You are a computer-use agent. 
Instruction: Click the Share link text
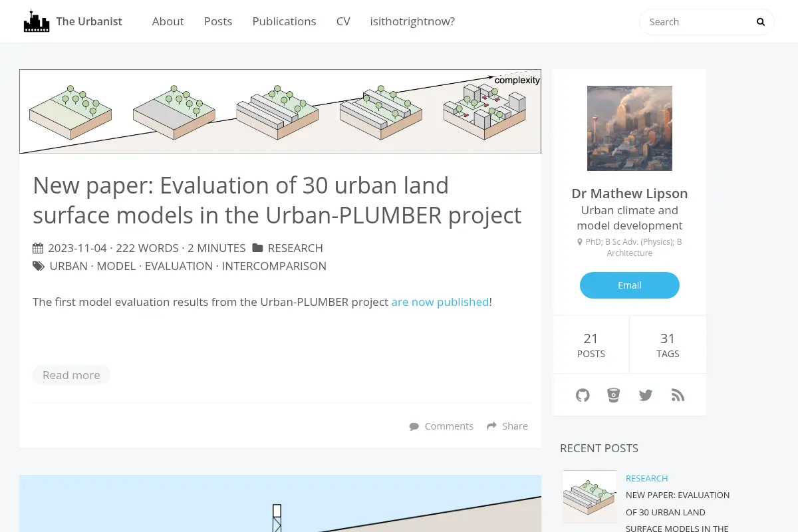click(x=515, y=426)
